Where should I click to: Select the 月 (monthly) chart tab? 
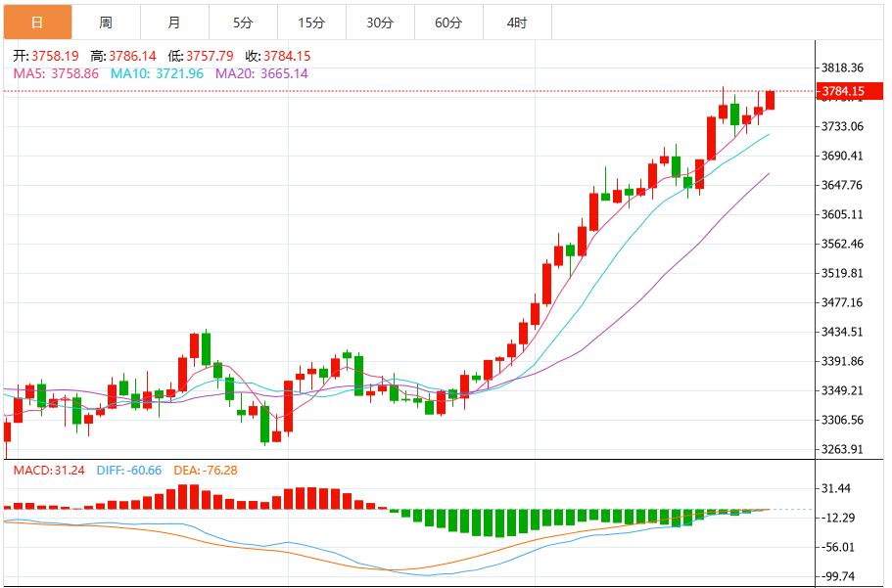click(x=173, y=23)
